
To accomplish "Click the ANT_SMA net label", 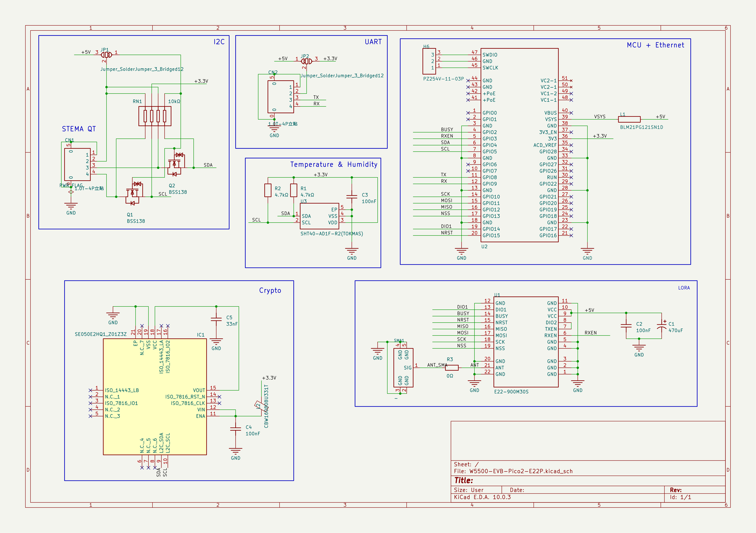I will click(x=437, y=365).
